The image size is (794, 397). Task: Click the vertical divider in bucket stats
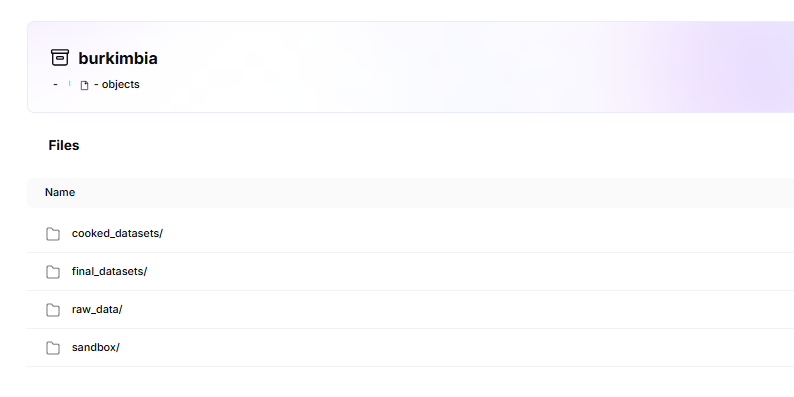pyautogui.click(x=69, y=84)
